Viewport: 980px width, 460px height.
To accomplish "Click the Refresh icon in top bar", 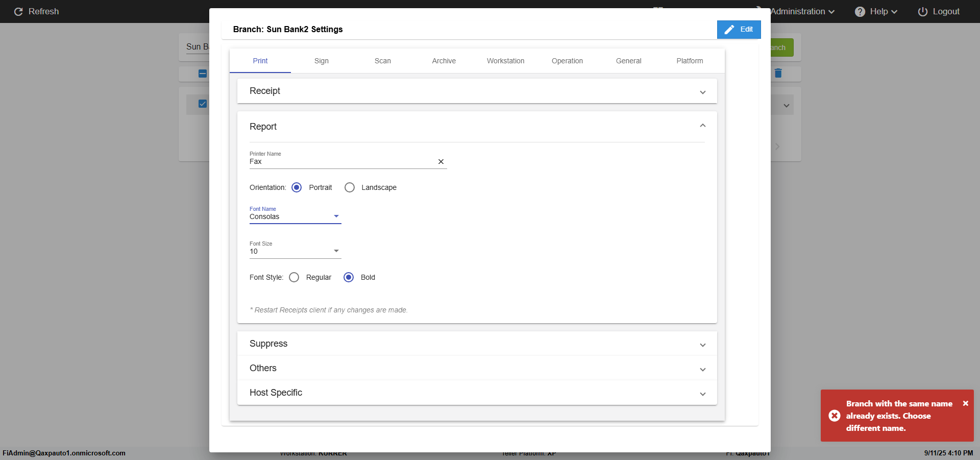I will (x=18, y=12).
